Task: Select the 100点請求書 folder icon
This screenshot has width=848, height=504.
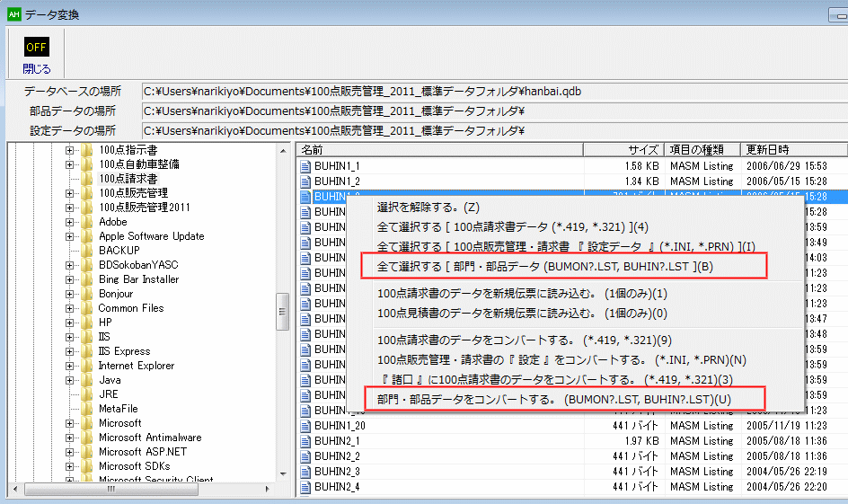Action: tap(86, 179)
